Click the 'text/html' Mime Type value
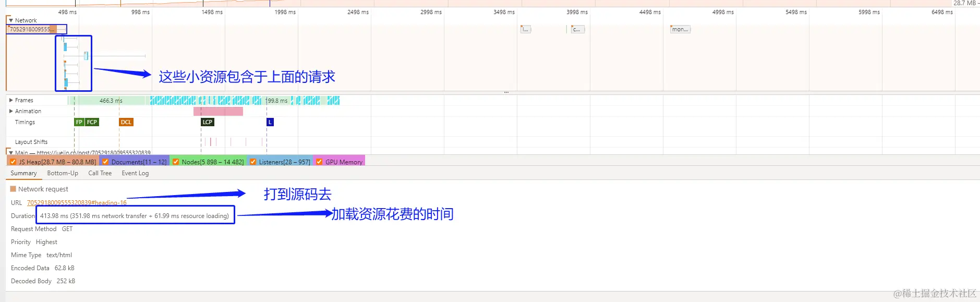This screenshot has width=980, height=302. [x=59, y=255]
